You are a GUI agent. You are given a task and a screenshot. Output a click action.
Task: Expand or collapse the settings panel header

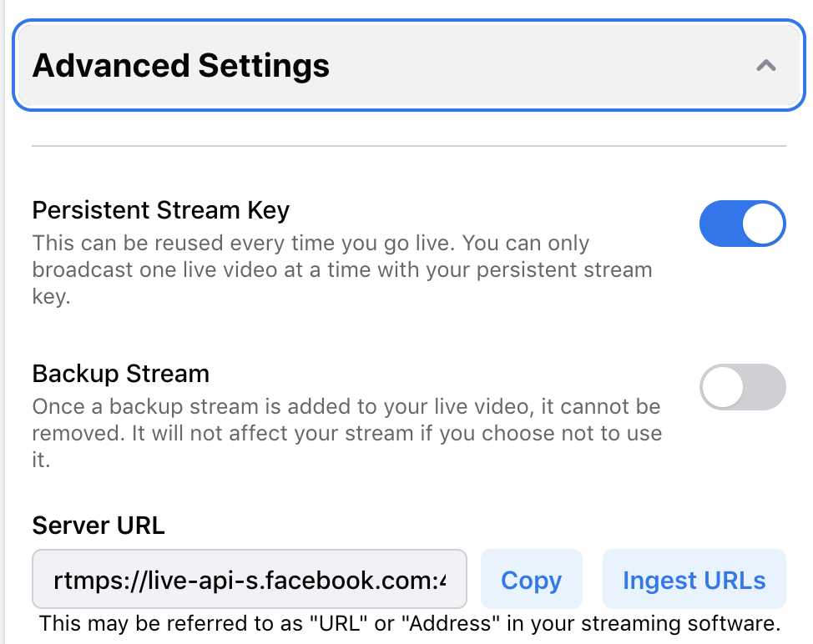coord(407,65)
